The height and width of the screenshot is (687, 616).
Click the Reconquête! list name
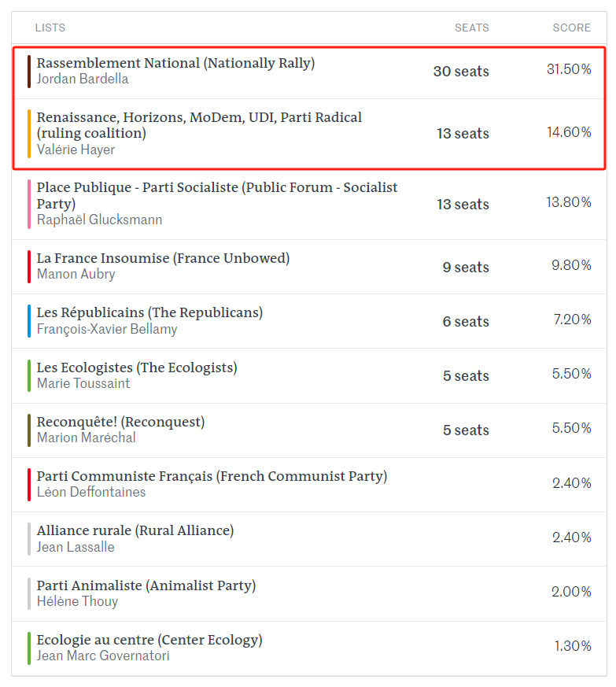(x=120, y=422)
